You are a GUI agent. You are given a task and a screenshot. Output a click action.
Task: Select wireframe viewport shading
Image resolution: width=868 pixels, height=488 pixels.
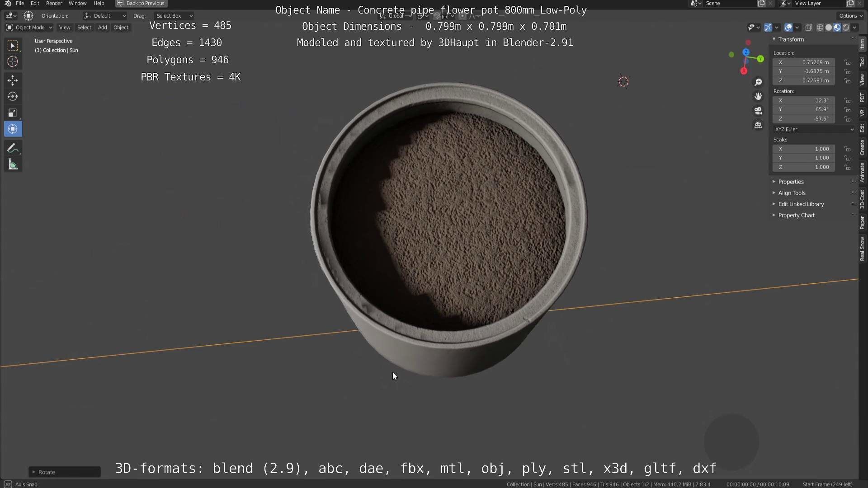click(x=820, y=28)
